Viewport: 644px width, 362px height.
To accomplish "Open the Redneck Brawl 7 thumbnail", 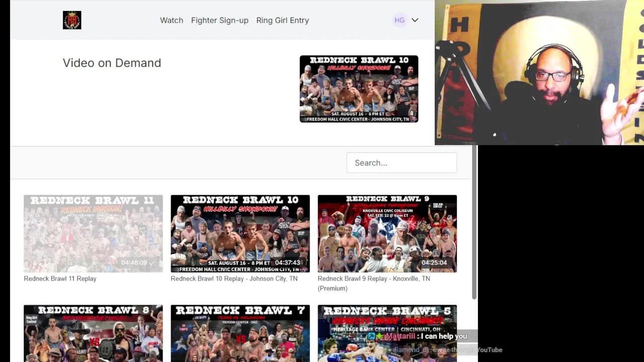I will click(240, 333).
